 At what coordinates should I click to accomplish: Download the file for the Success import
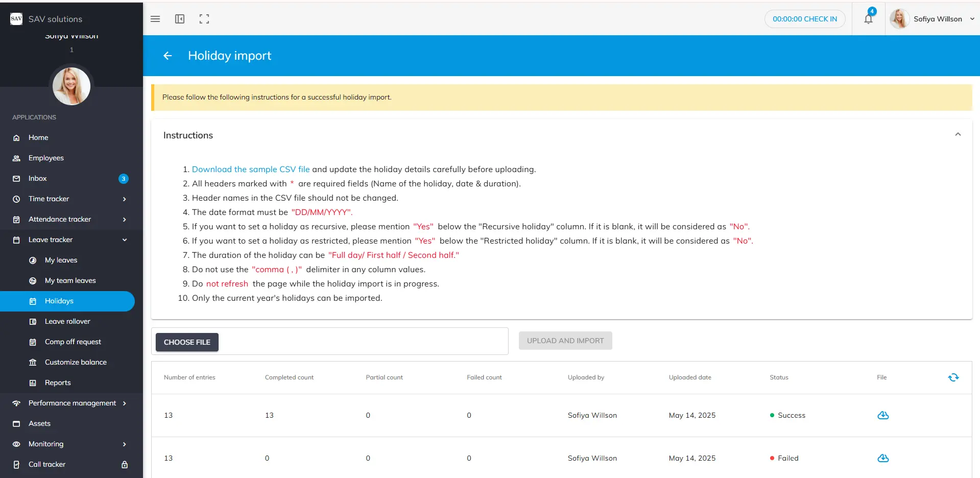coord(882,415)
